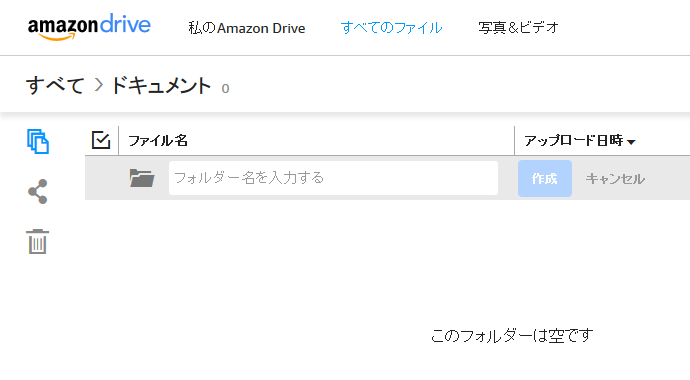Switch to the すべてのファイル tab
The height and width of the screenshot is (380, 690).
click(x=391, y=28)
